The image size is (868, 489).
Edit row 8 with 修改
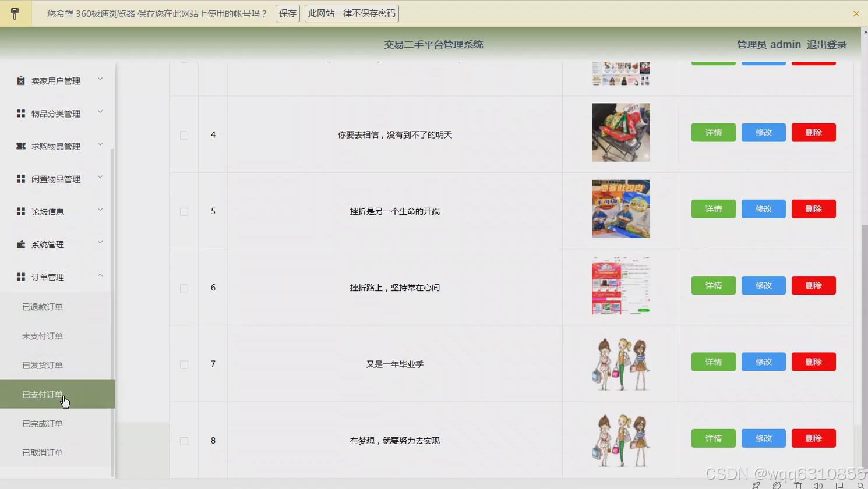point(764,438)
